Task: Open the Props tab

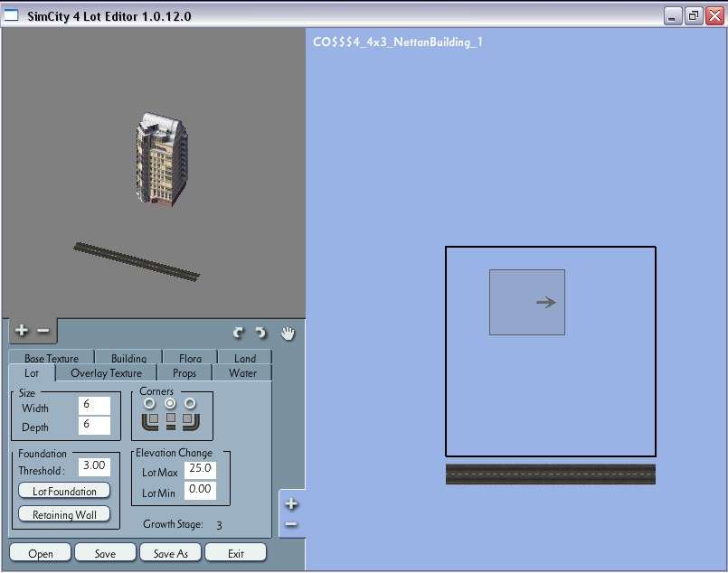Action: click(x=184, y=373)
